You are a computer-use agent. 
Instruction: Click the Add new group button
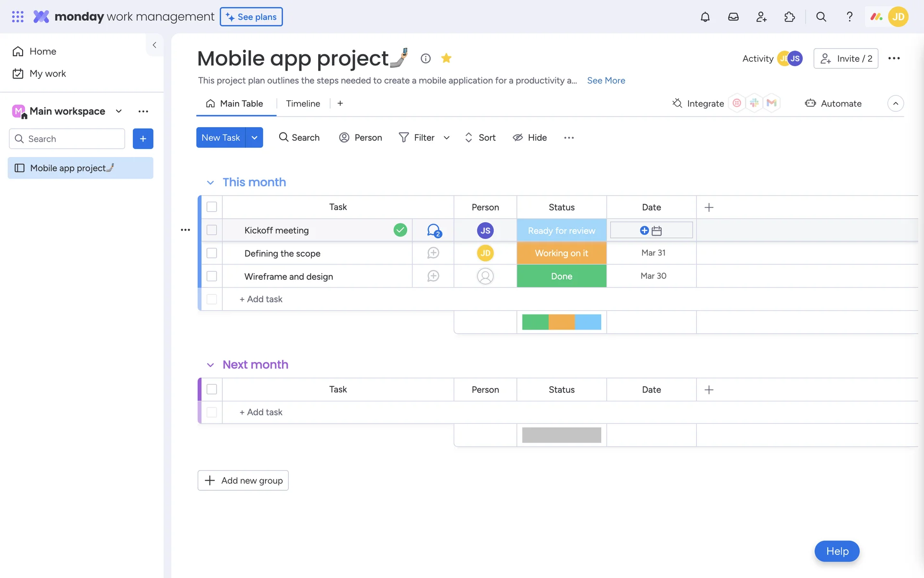(243, 480)
